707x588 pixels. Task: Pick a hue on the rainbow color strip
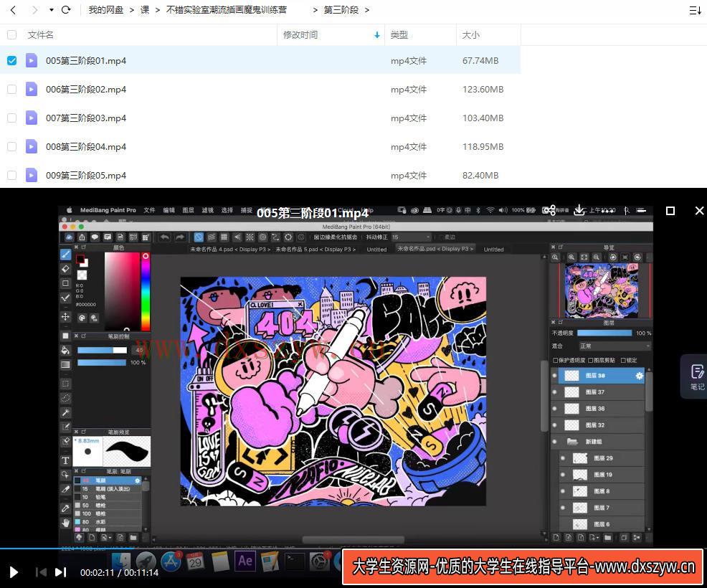click(x=145, y=292)
